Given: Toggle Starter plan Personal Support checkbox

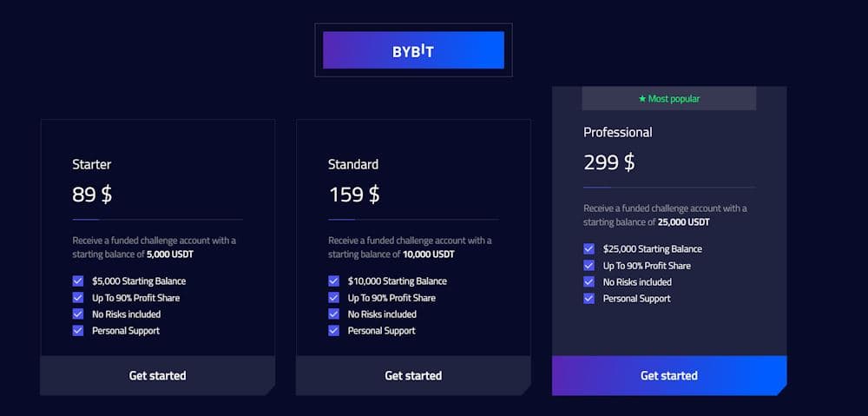Looking at the screenshot, I should tap(78, 331).
